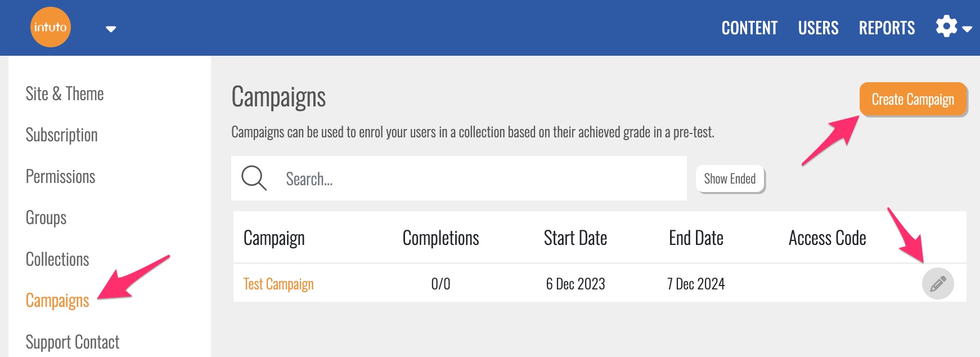Toggle Show Ended campaigns
Viewport: 980px width, 357px height.
click(730, 179)
